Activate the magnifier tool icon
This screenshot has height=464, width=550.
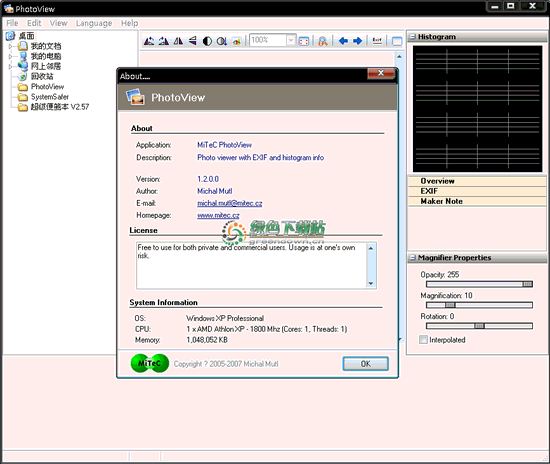pyautogui.click(x=323, y=41)
